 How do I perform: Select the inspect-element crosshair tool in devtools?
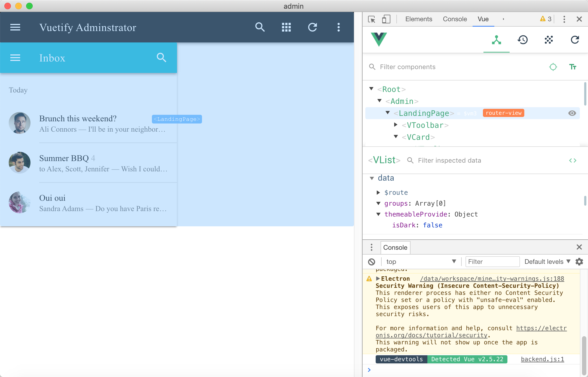pos(371,19)
